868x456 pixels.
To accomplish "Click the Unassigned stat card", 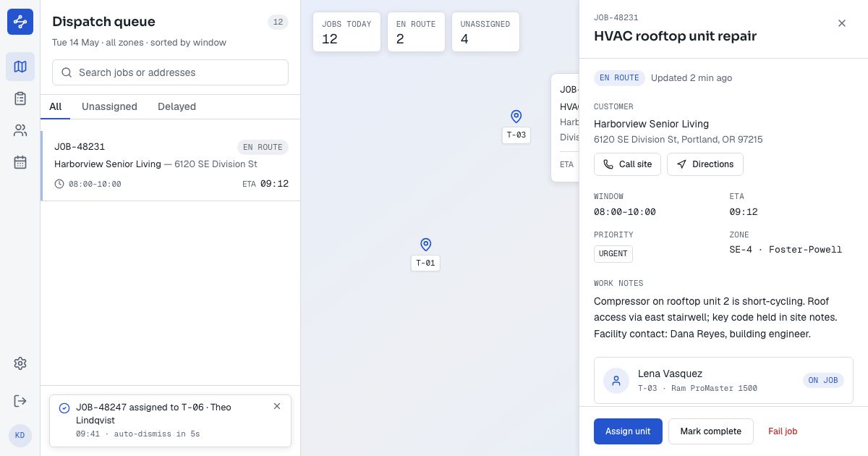I will (485, 32).
